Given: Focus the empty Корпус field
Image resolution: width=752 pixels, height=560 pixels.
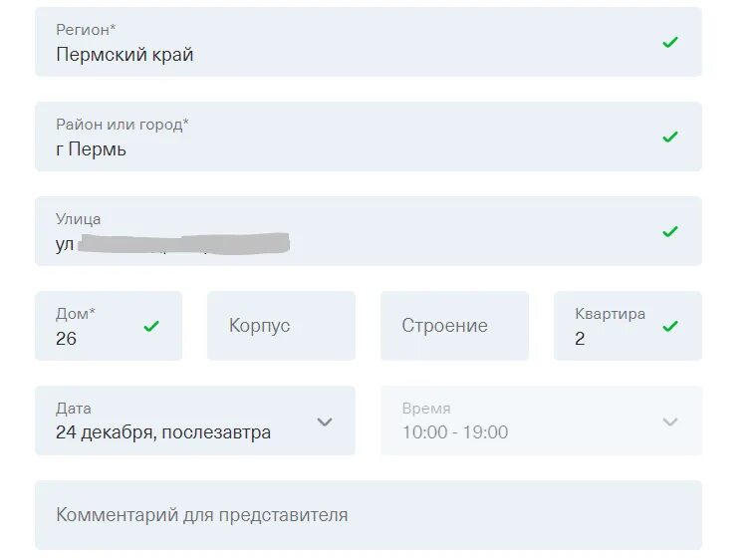Looking at the screenshot, I should (x=281, y=326).
